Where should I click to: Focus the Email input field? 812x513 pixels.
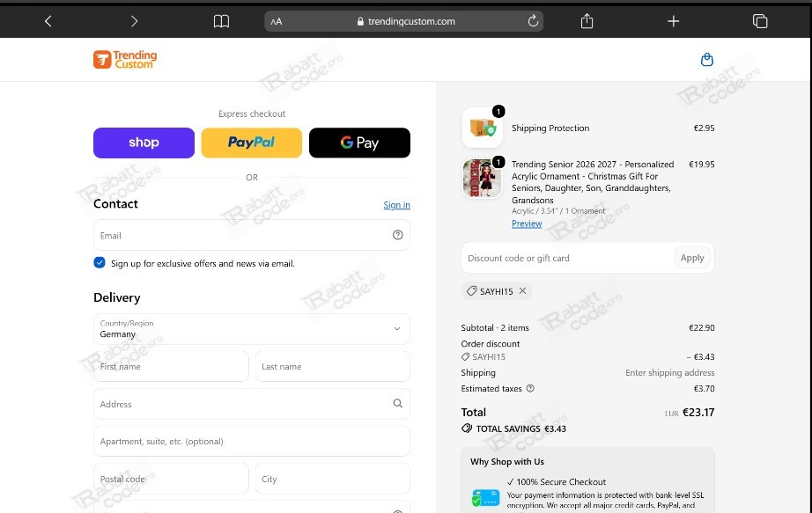[252, 235]
